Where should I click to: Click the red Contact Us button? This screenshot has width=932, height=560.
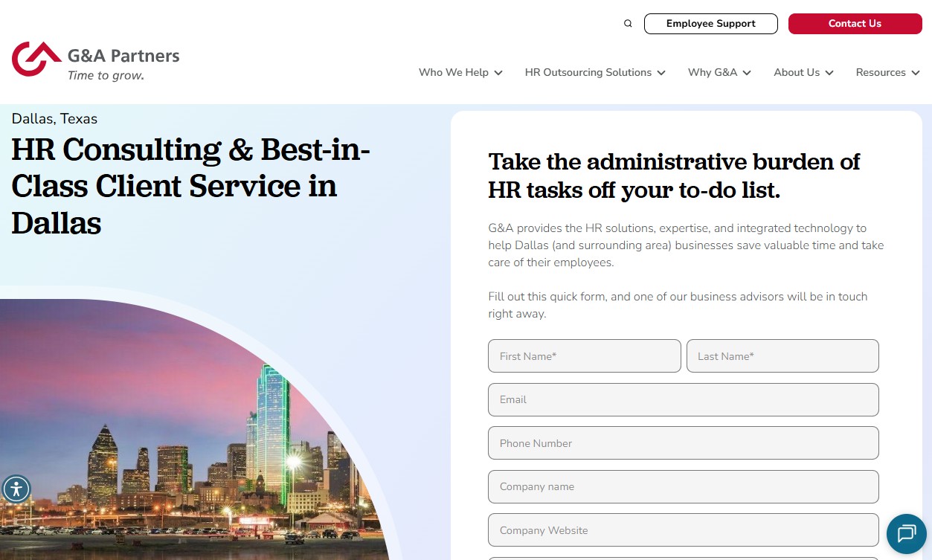pos(855,24)
